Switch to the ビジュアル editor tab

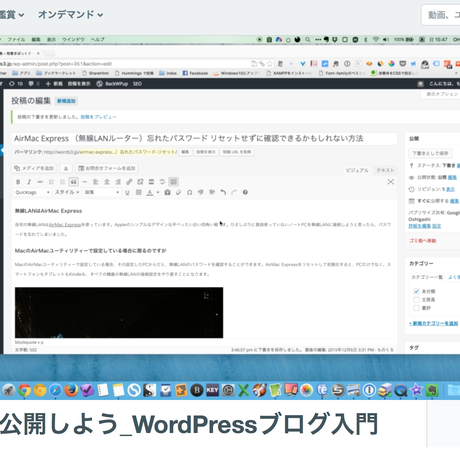coord(357,170)
